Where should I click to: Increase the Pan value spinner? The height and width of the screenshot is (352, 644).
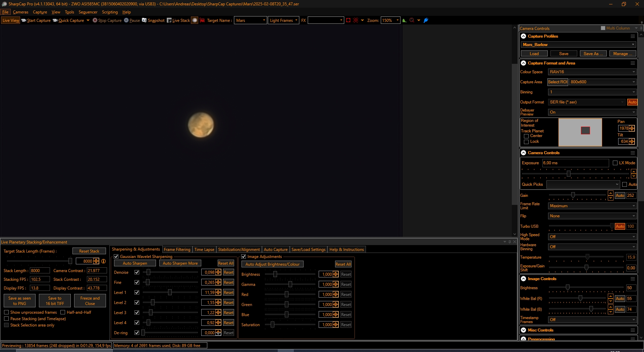632,127
